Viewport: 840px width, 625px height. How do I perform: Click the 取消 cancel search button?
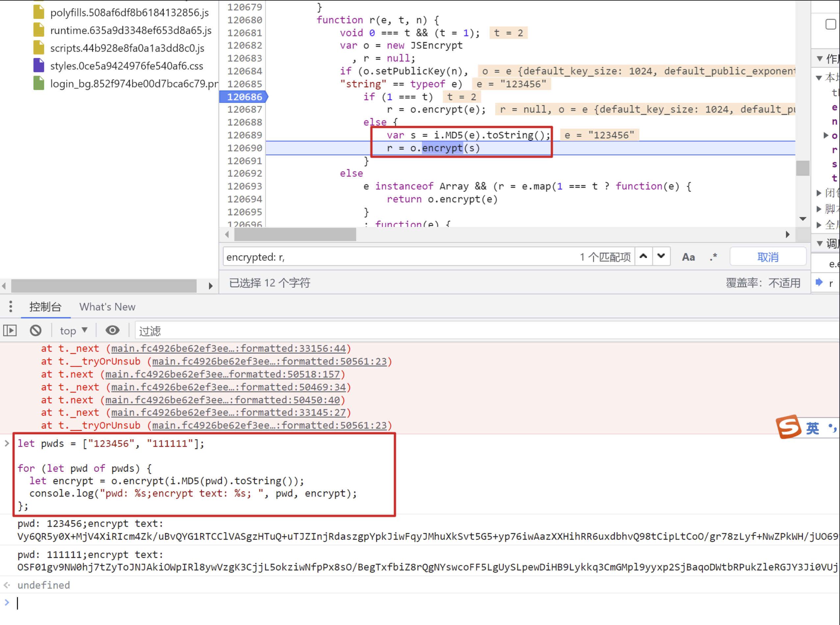(x=768, y=257)
